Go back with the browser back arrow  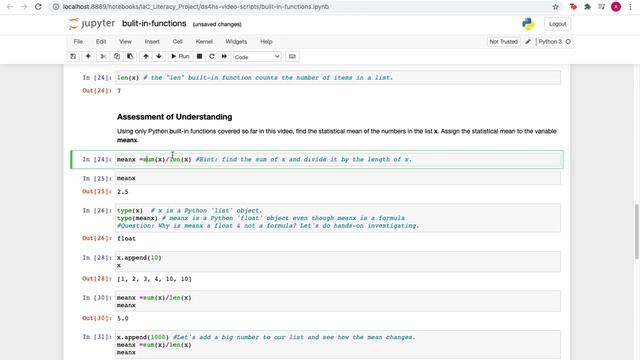pyautogui.click(x=10, y=7)
